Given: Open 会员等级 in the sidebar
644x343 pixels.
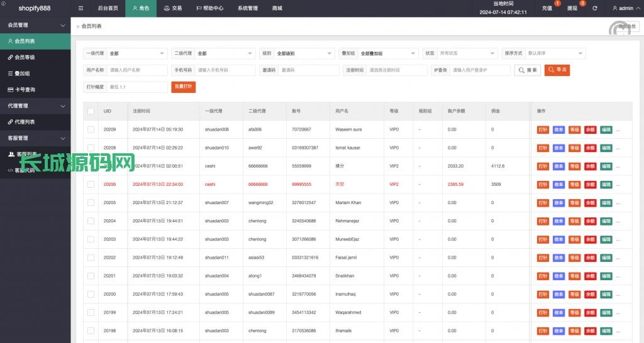Looking at the screenshot, I should 25,57.
